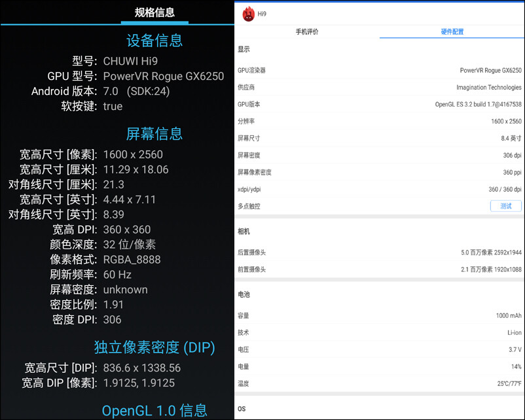
Task: Select rear camera 5.0 百万像素 2592x1944
Action: [491, 253]
